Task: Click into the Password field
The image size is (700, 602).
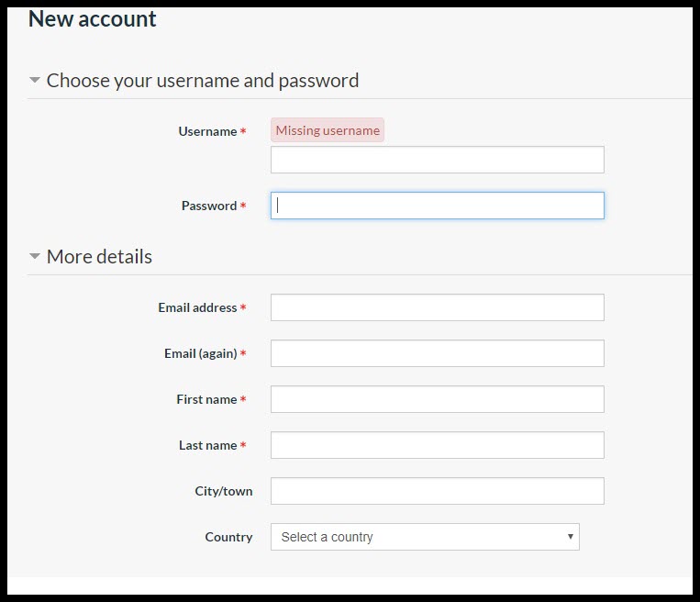Action: tap(437, 206)
